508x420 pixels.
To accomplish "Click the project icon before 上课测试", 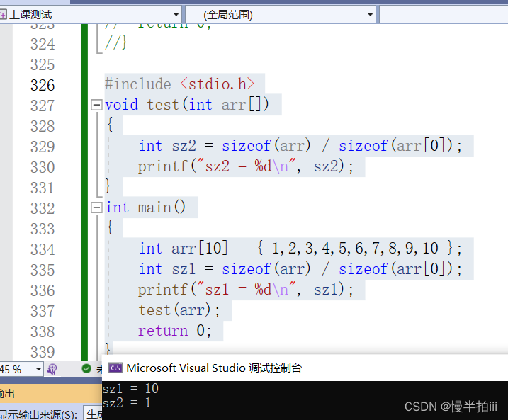I will [3, 15].
